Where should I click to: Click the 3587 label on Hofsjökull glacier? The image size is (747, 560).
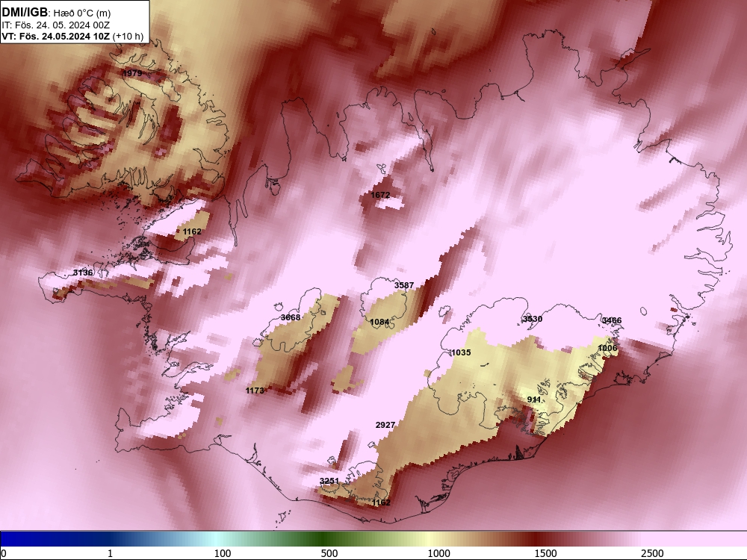pyautogui.click(x=404, y=285)
